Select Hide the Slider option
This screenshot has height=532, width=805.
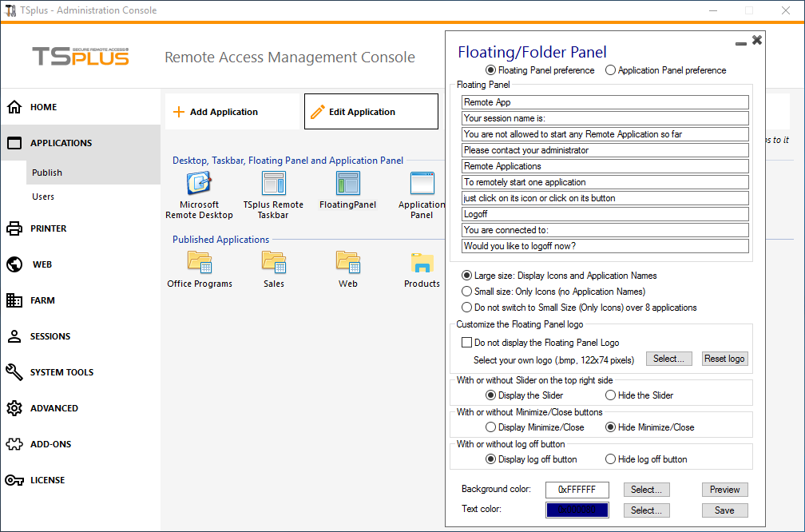click(x=611, y=395)
